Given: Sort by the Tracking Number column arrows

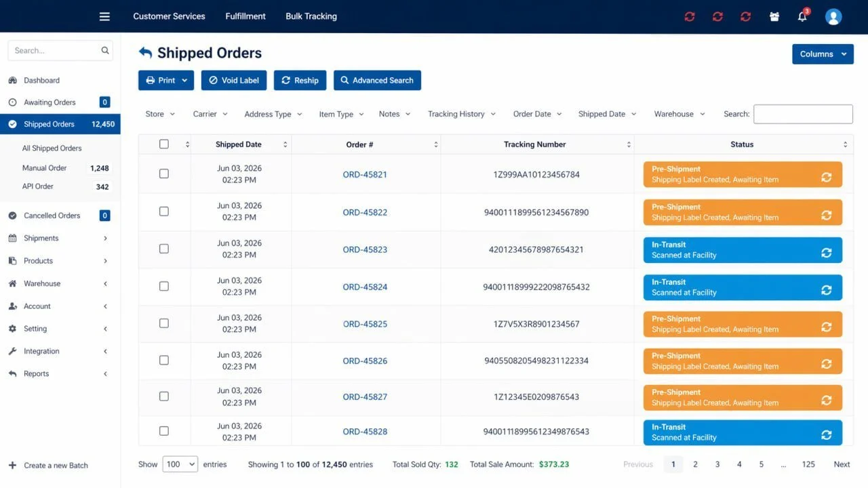Looking at the screenshot, I should (x=629, y=144).
